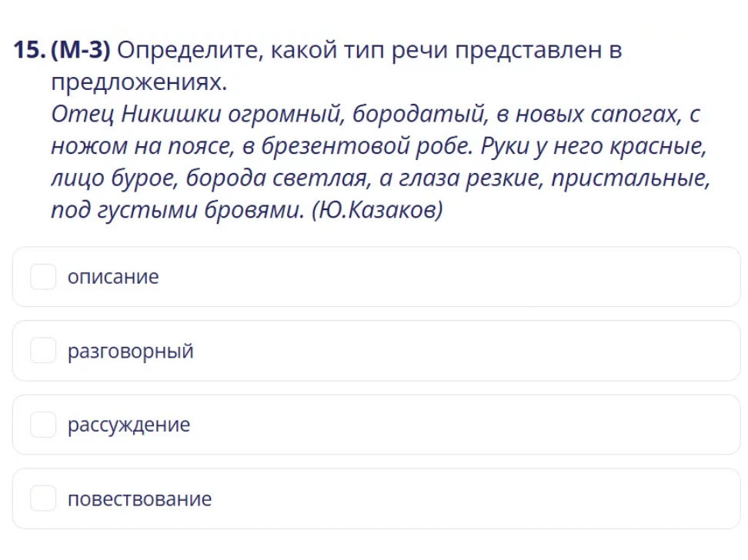The width and height of the screenshot is (748, 560).
Task: Click the question number "15."
Action: tap(29, 51)
